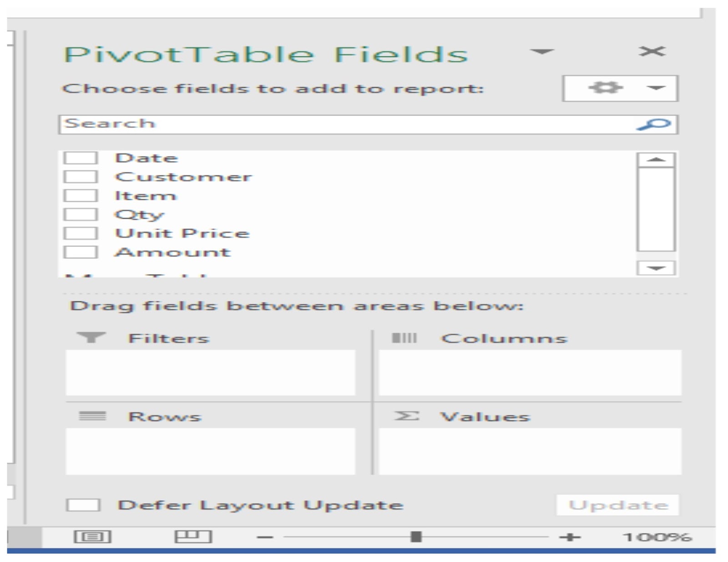Enable the Amount field

[82, 251]
